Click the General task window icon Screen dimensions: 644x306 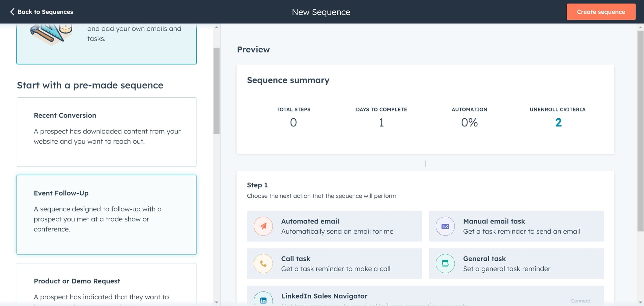[x=445, y=263]
